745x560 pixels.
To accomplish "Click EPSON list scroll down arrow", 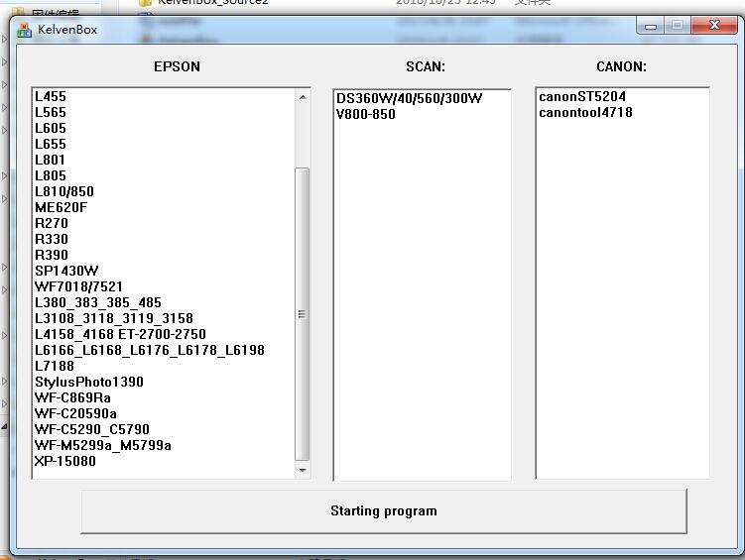I will coord(303,471).
